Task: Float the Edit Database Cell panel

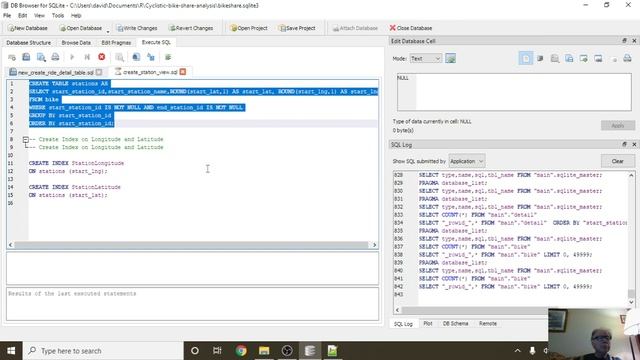Action: [624, 41]
